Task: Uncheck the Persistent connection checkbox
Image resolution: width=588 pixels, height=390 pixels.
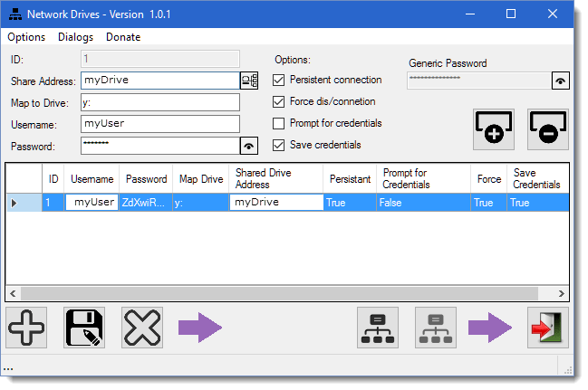Action: [279, 80]
